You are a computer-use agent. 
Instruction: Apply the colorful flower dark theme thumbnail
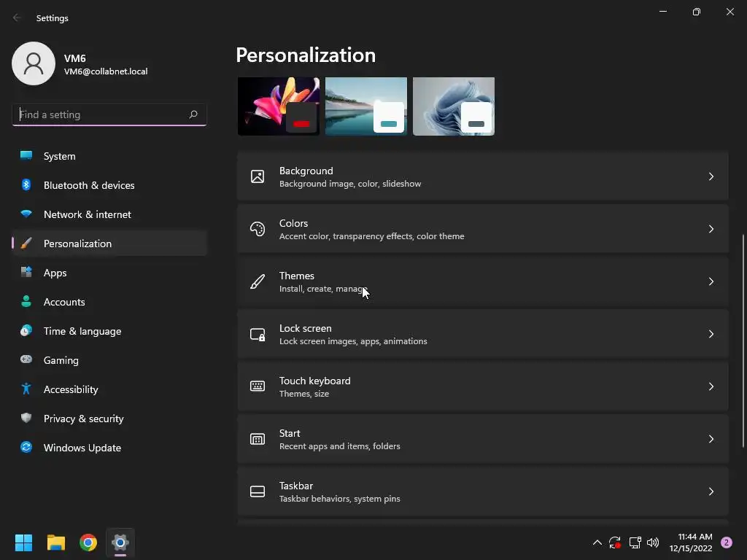click(x=279, y=106)
